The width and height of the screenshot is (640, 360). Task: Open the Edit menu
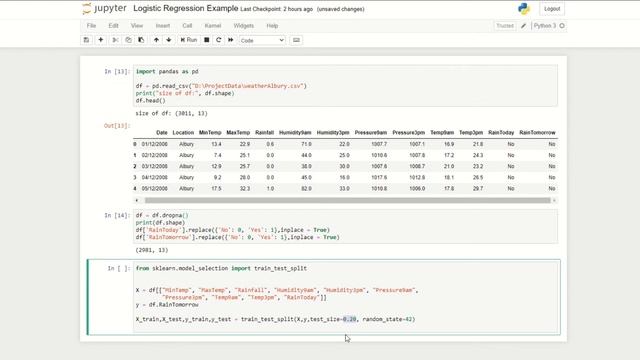click(x=113, y=26)
